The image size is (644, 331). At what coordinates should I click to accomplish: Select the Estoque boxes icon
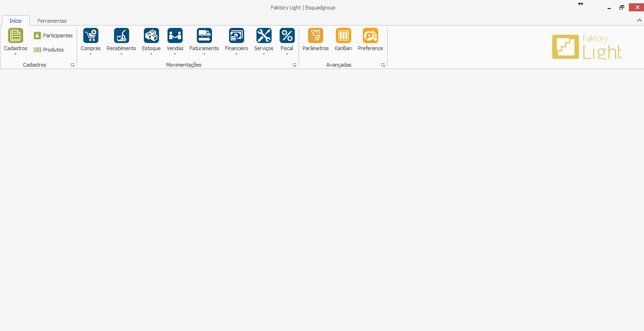click(x=151, y=35)
